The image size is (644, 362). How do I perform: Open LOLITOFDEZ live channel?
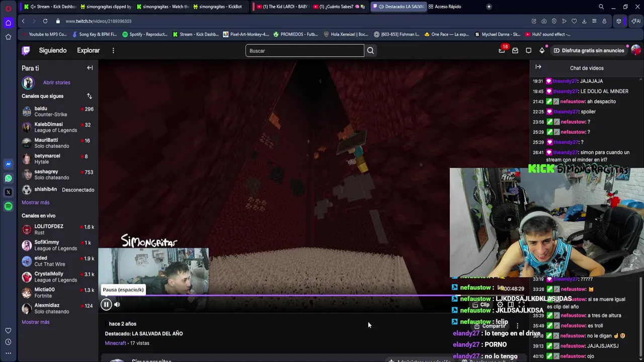click(58, 229)
